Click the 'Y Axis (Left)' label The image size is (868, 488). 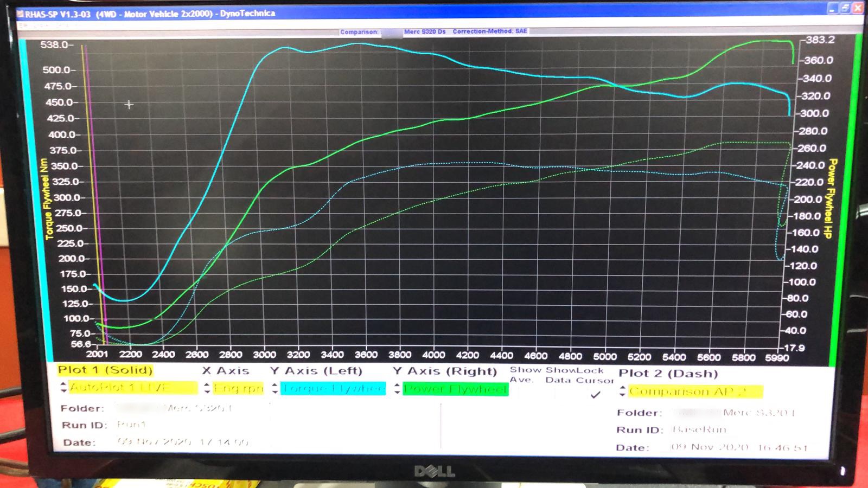coord(316,371)
